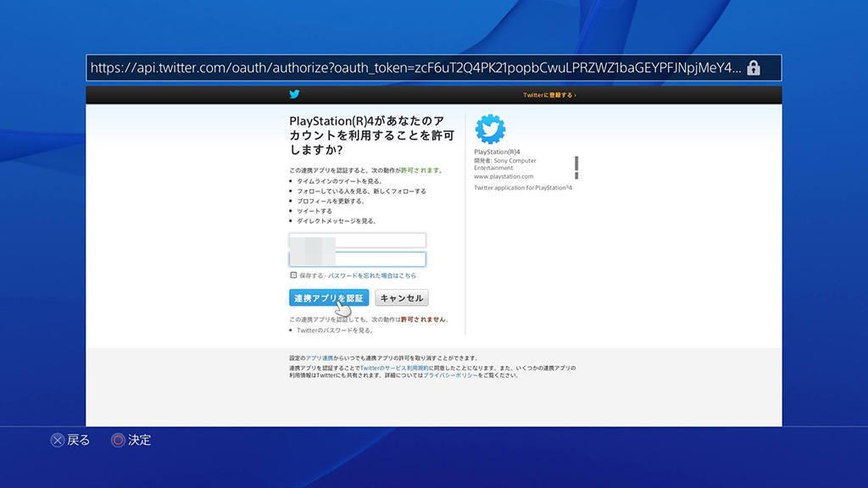Click the キャンセル button
Image resolution: width=868 pixels, height=488 pixels.
[401, 297]
